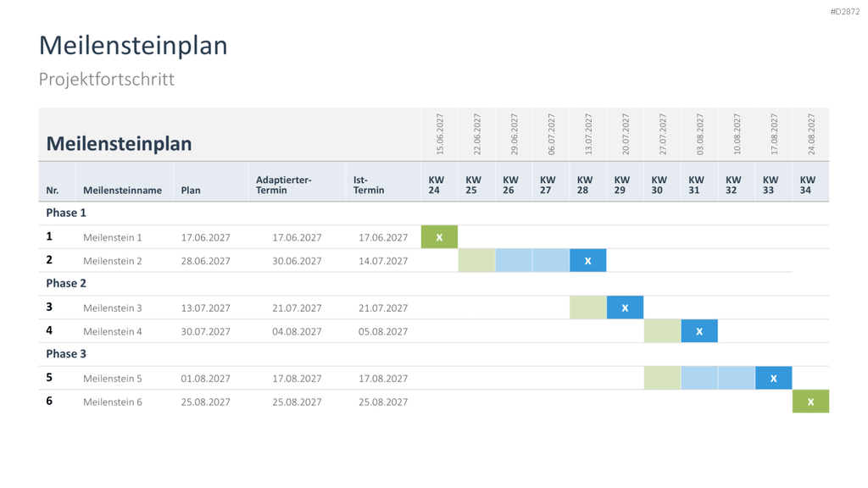
Task: Select the Ist-Termin column header
Action: point(369,185)
